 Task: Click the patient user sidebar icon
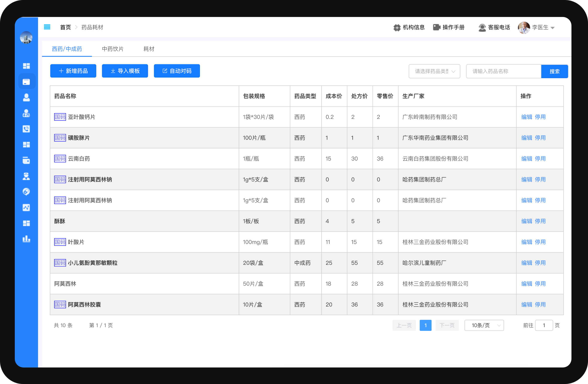pos(26,98)
